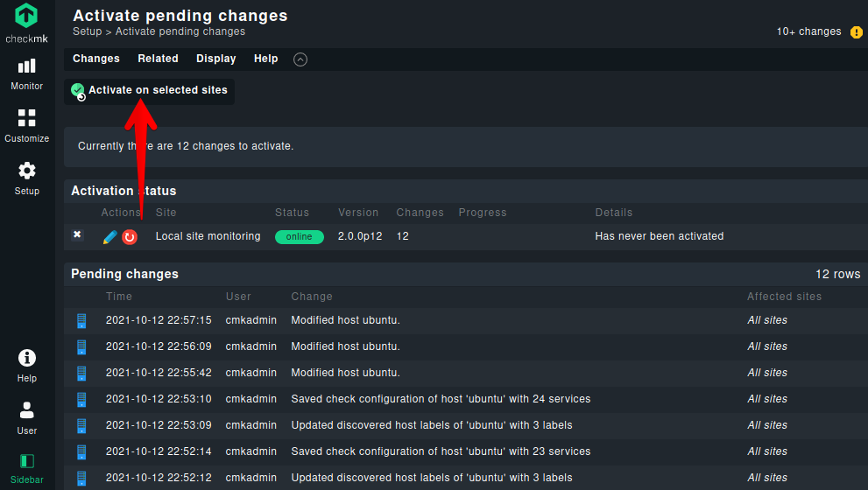Click the yellow pending changes warning icon
868x490 pixels.
pos(857,32)
